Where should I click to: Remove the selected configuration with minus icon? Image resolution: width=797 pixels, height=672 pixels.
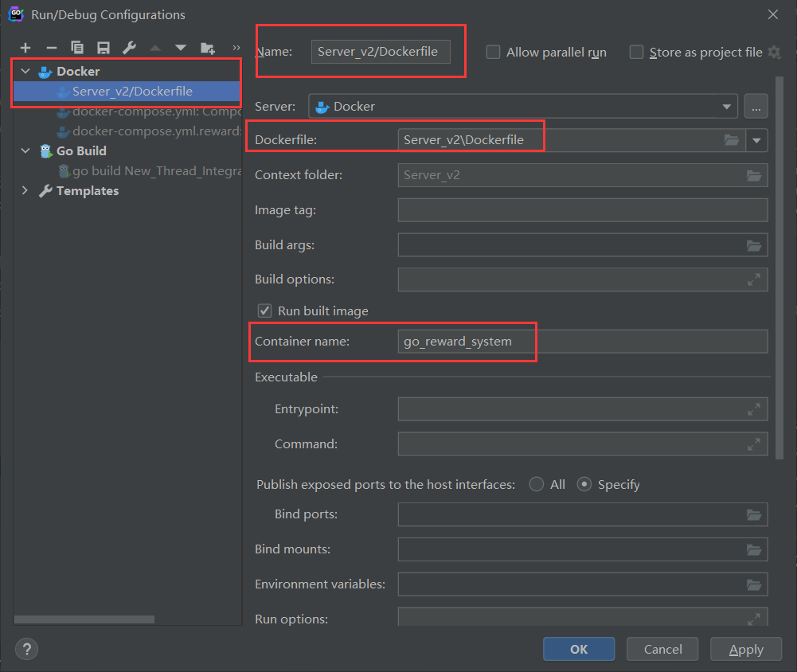click(51, 48)
